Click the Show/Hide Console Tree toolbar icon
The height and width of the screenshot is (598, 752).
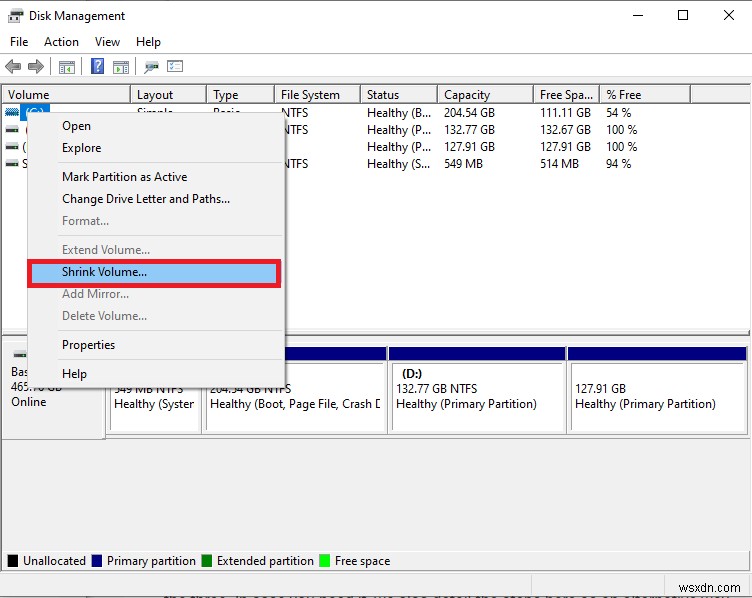point(67,67)
